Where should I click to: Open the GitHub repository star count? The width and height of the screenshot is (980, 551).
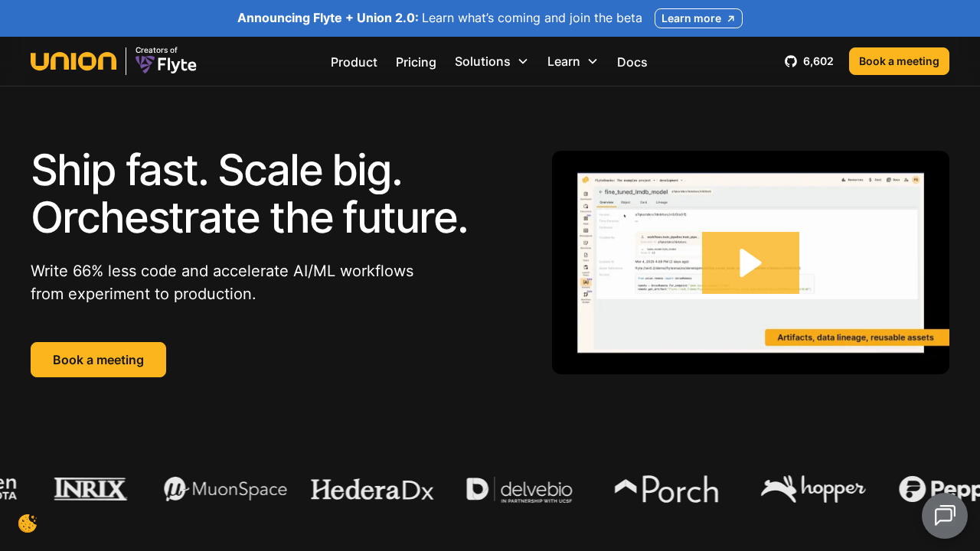point(809,61)
